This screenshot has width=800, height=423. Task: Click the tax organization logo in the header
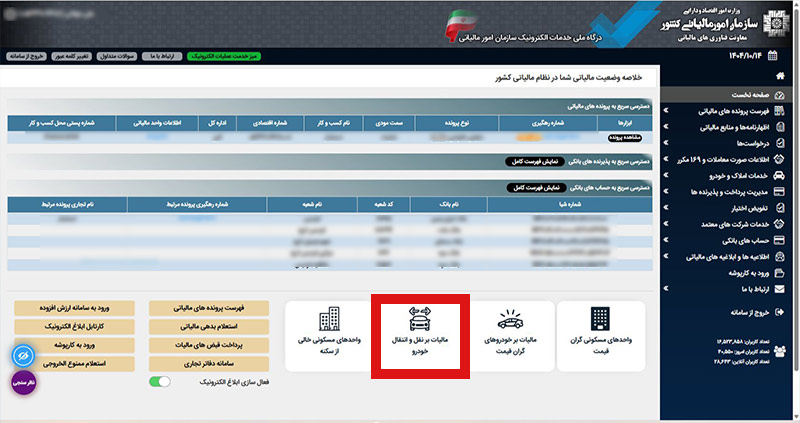point(776,24)
